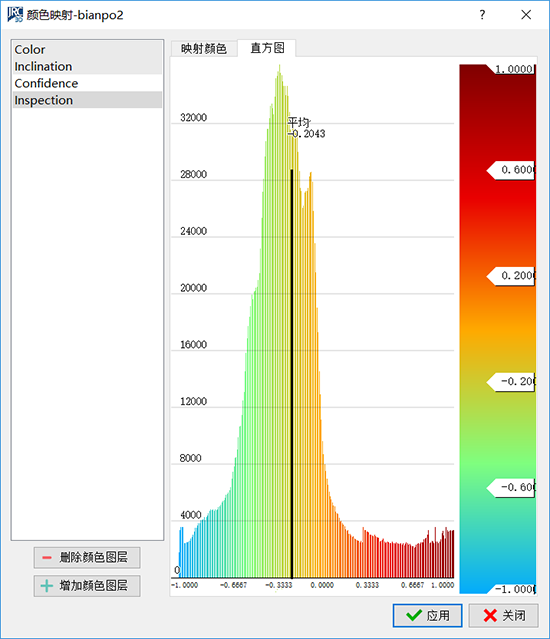Click the 32000 y-axis value
Image resolution: width=550 pixels, height=639 pixels.
click(x=194, y=118)
